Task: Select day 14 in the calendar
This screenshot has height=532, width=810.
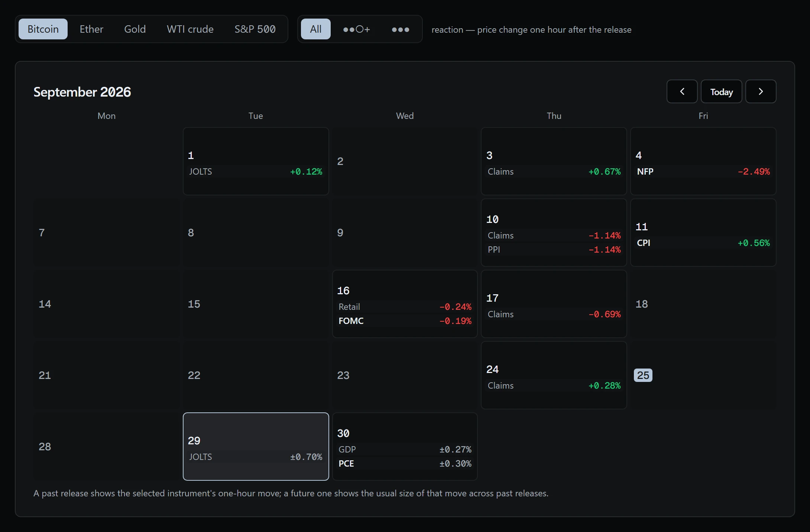Action: pyautogui.click(x=107, y=304)
